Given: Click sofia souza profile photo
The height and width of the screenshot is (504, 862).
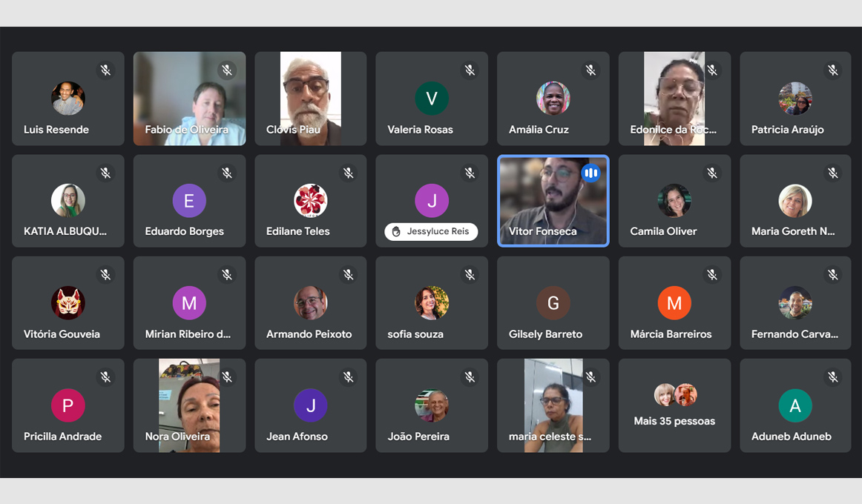Looking at the screenshot, I should 432,302.
